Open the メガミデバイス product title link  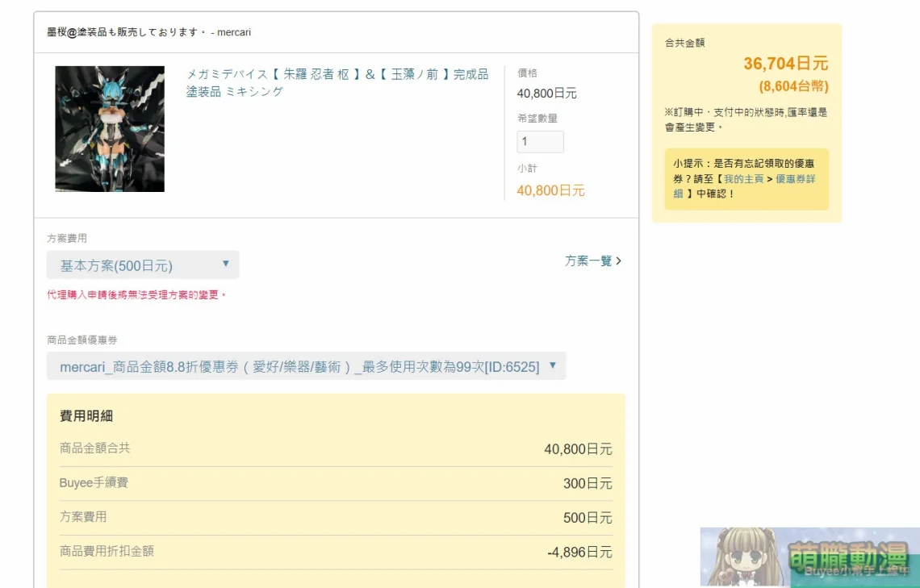point(337,82)
